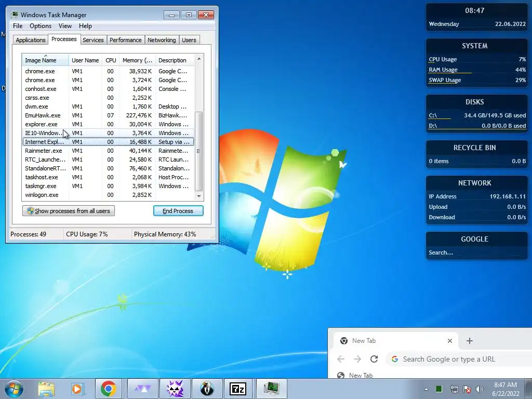
Task: Open the 7-Zip taskbar icon
Action: [x=238, y=389]
